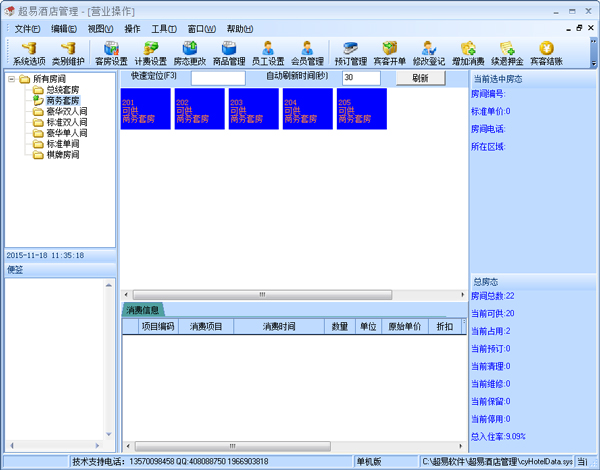600x470 pixels.
Task: Click the 消费时间 column header
Action: coord(279,326)
